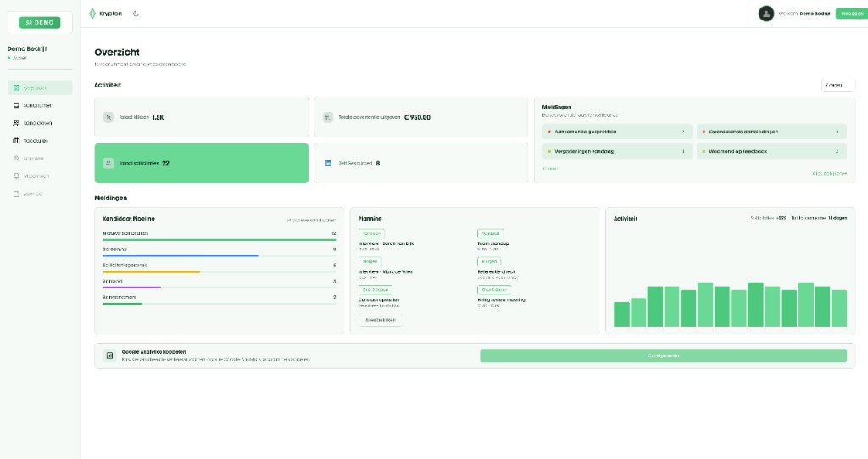Open the user avatar profile icon

766,14
